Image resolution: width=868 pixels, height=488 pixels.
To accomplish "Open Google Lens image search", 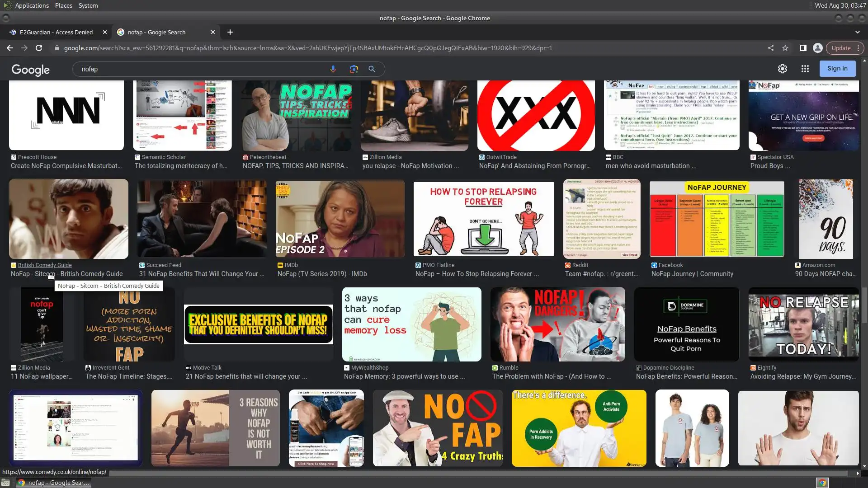I will [x=354, y=69].
